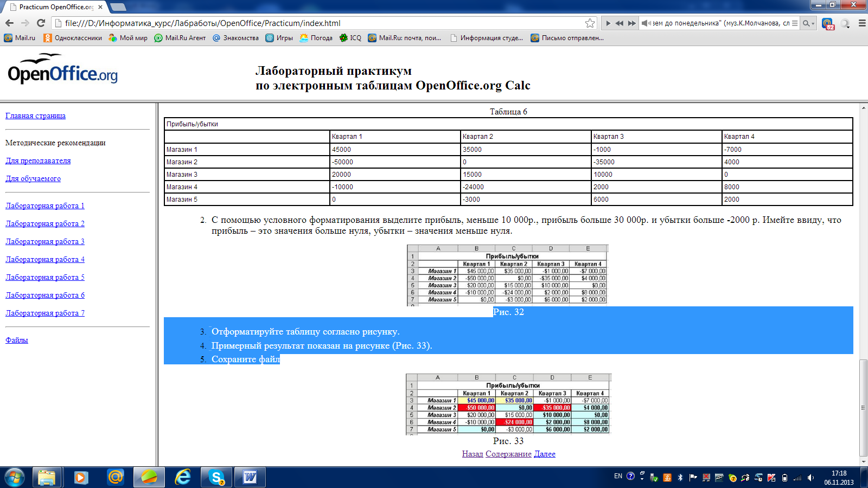Play music with toolbar play button

608,23
